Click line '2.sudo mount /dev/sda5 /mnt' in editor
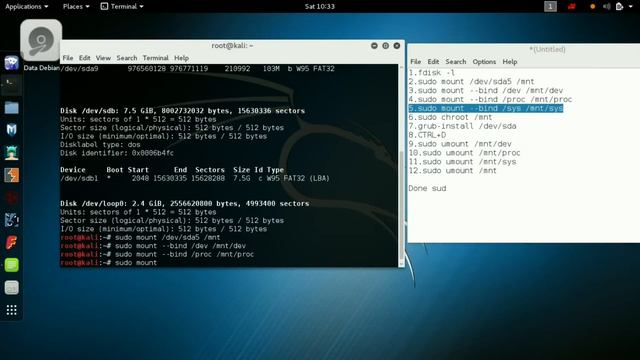Screen dimensions: 640x360 [x=471, y=82]
